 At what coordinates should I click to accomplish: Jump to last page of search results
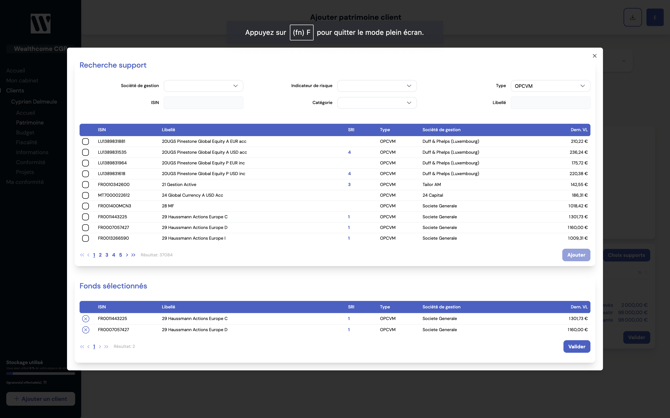pos(134,255)
